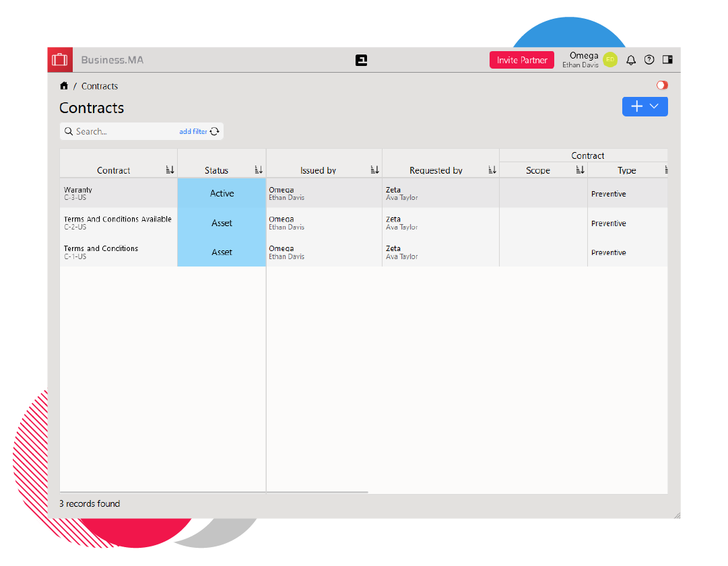This screenshot has height=566, width=728.
Task: Open the Contracts breadcrumb item
Action: point(100,86)
